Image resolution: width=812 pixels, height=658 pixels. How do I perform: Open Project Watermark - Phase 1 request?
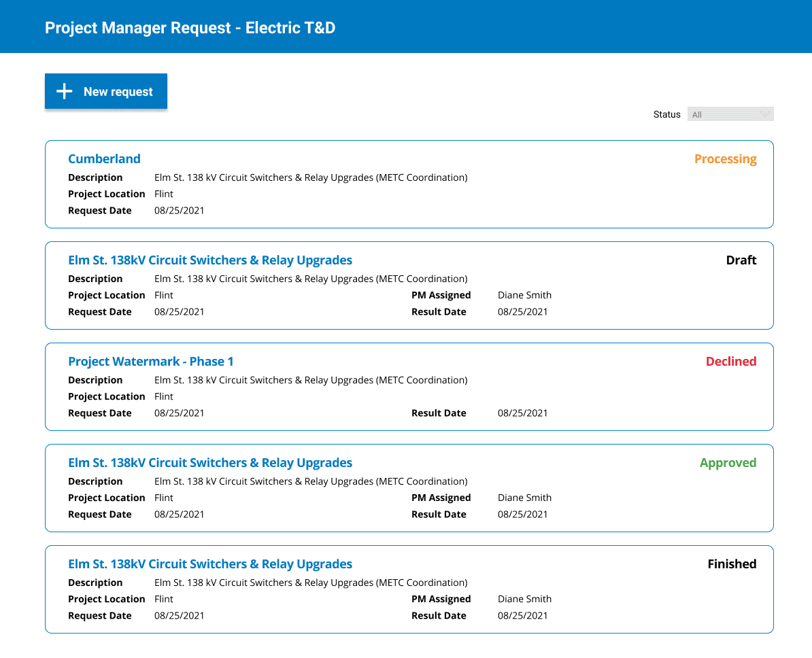pyautogui.click(x=151, y=362)
